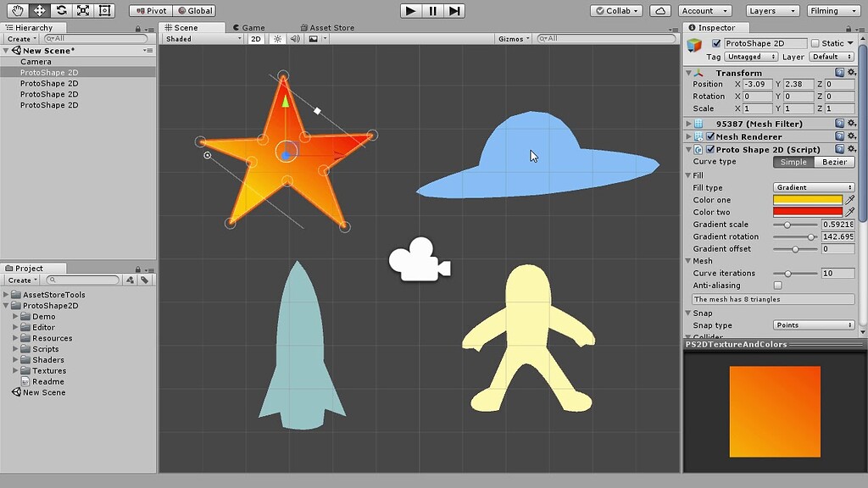Switch curve type to Bezier

[834, 161]
